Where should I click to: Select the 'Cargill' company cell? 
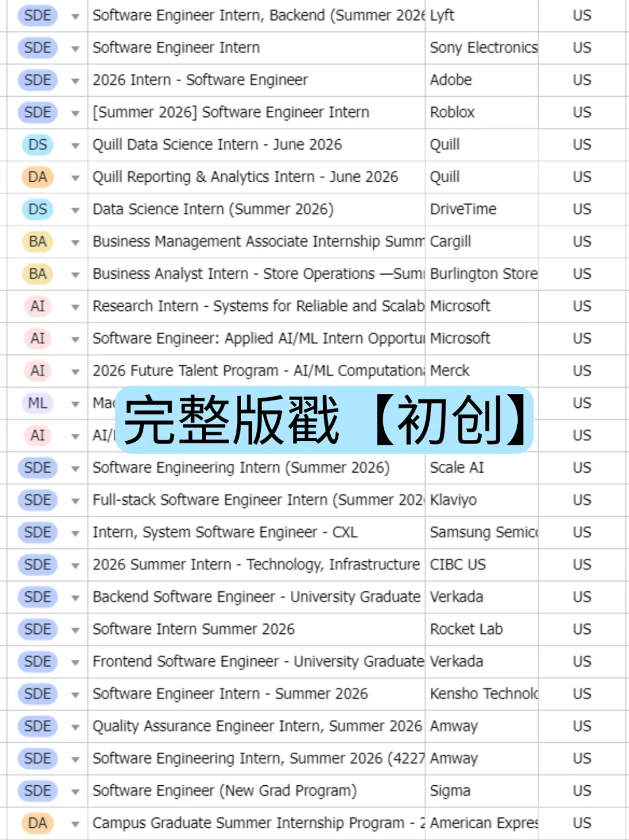coord(482,242)
